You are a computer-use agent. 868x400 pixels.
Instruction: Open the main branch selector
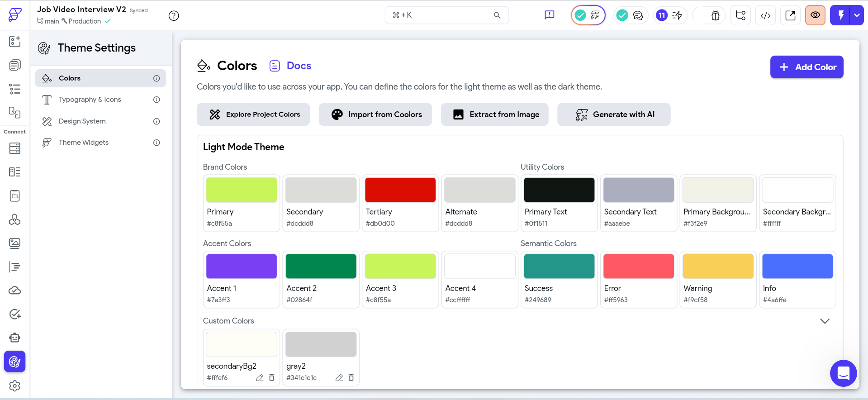pyautogui.click(x=48, y=21)
